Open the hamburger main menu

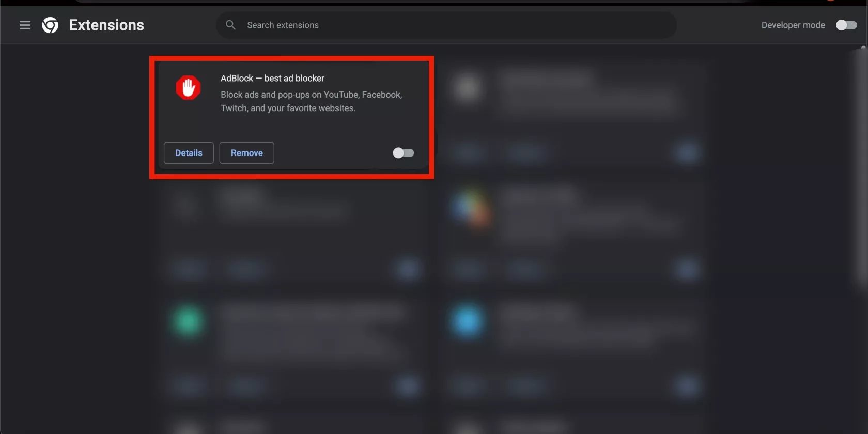pos(25,25)
